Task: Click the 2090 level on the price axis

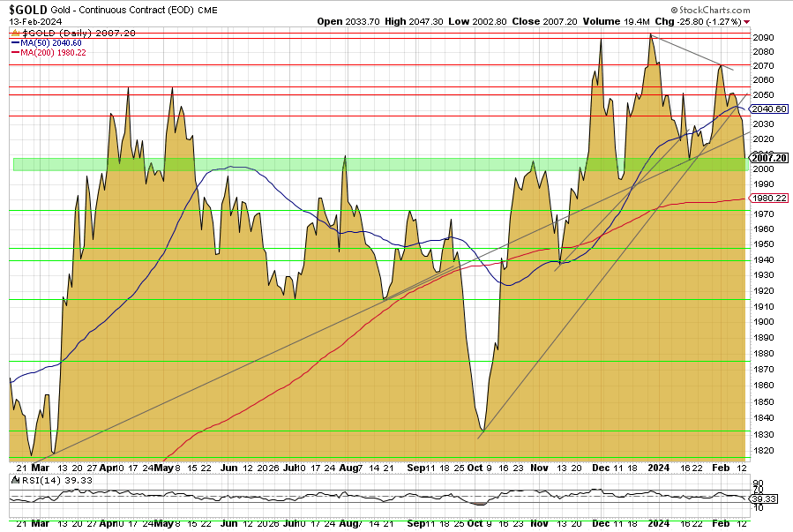Action: pyautogui.click(x=763, y=38)
